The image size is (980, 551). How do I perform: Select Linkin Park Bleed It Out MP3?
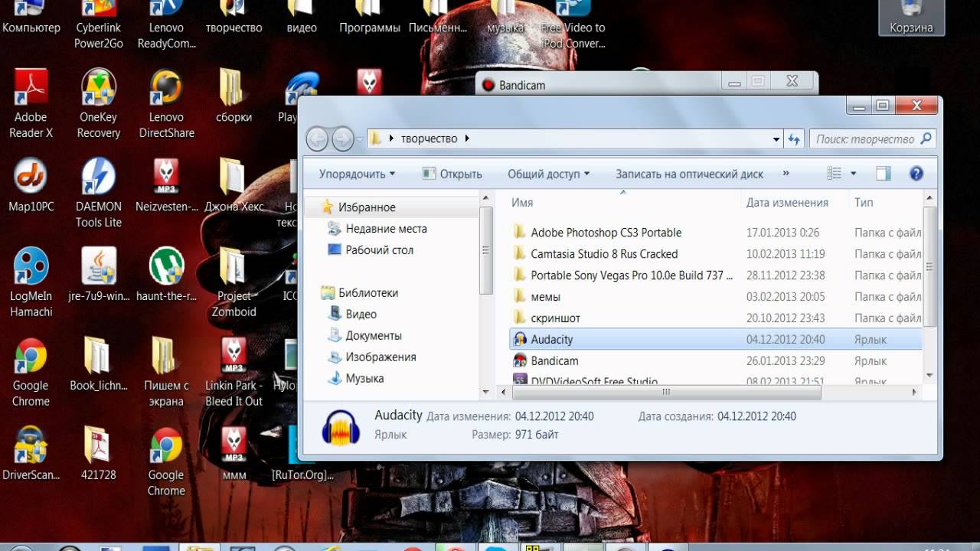(x=234, y=372)
